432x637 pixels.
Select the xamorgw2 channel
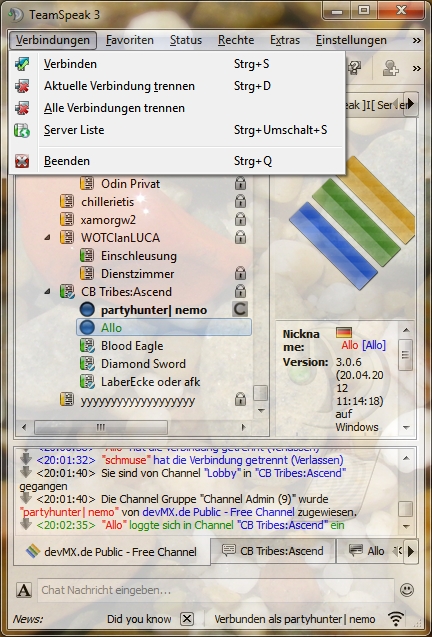108,220
